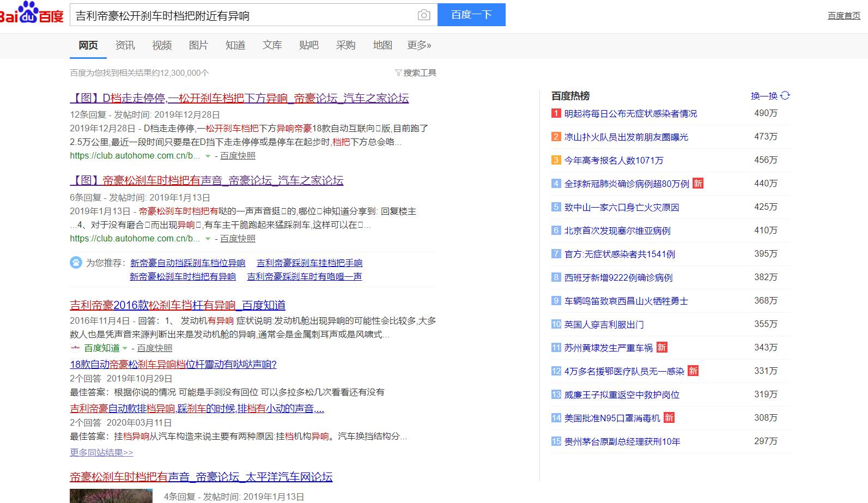Open result D档走走停停 松开刹车档把下方异响
868x503 pixels.
tap(239, 98)
